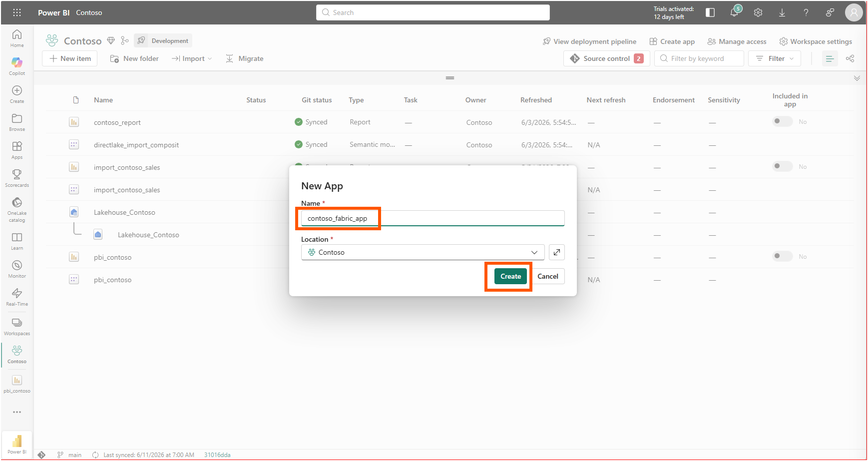Click the Create button in New App dialog
The height and width of the screenshot is (461, 868).
coord(510,276)
